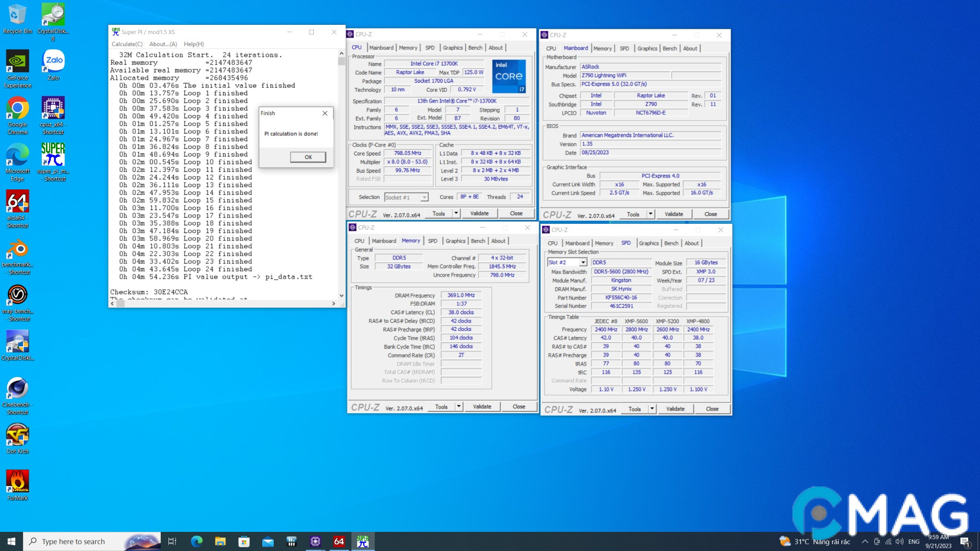Open the aida64 desktop shortcut
Image resolution: width=980 pixels, height=551 pixels.
click(18, 202)
